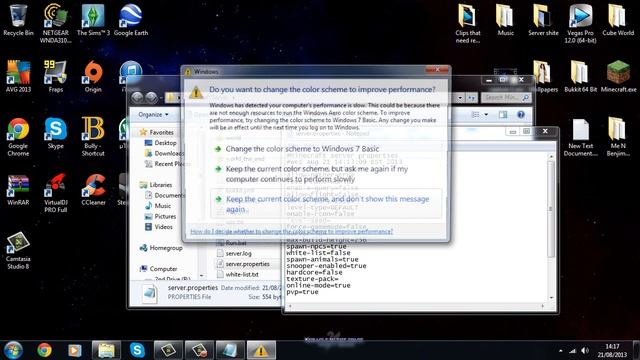Screen dimensions: 640x360
Task: Click Explorer's Forward navigation arrow
Action: [x=151, y=97]
